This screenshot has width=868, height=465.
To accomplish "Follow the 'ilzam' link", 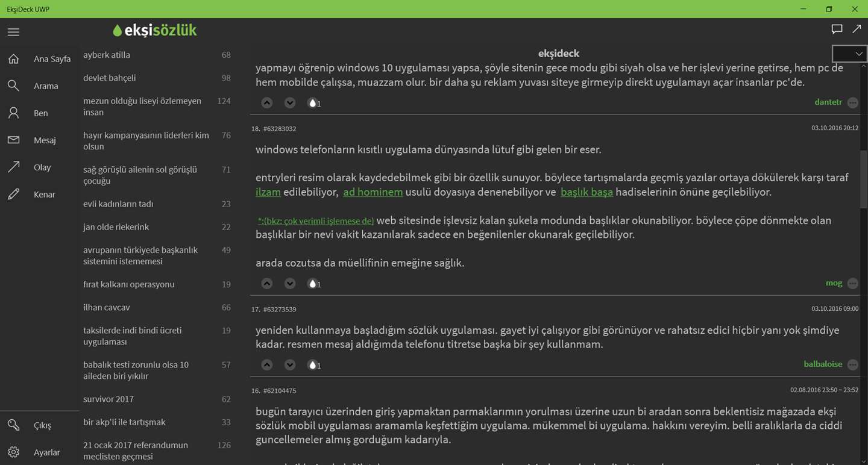I will 268,192.
